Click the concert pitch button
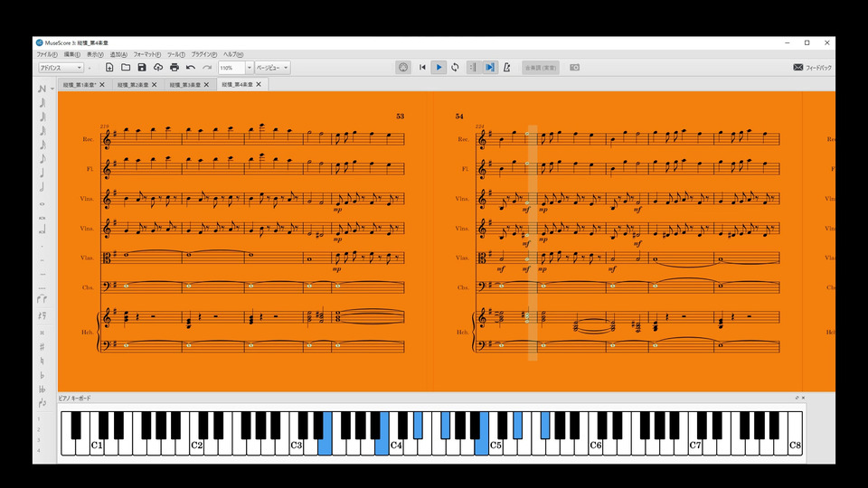 click(541, 68)
